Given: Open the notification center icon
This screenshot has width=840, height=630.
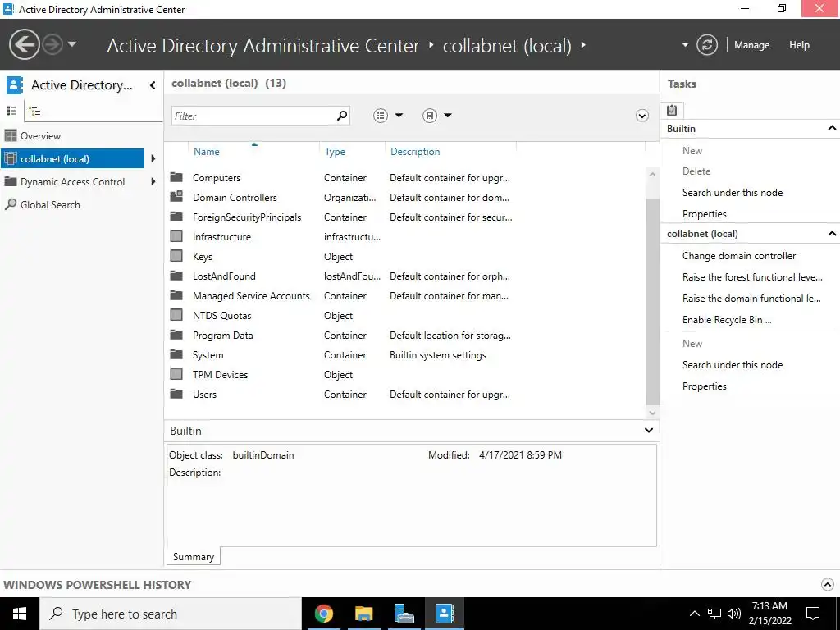Looking at the screenshot, I should coord(813,614).
